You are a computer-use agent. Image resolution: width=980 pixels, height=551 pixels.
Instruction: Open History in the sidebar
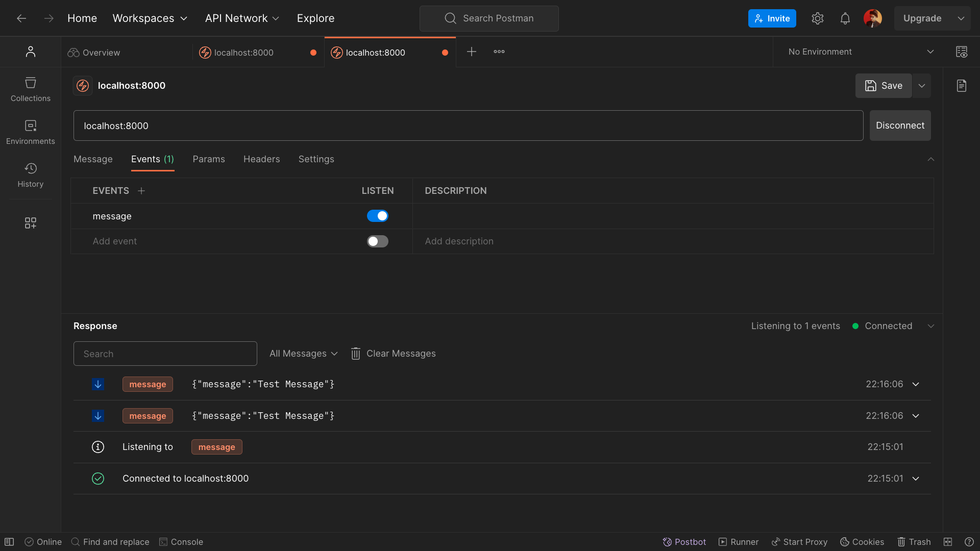click(31, 175)
